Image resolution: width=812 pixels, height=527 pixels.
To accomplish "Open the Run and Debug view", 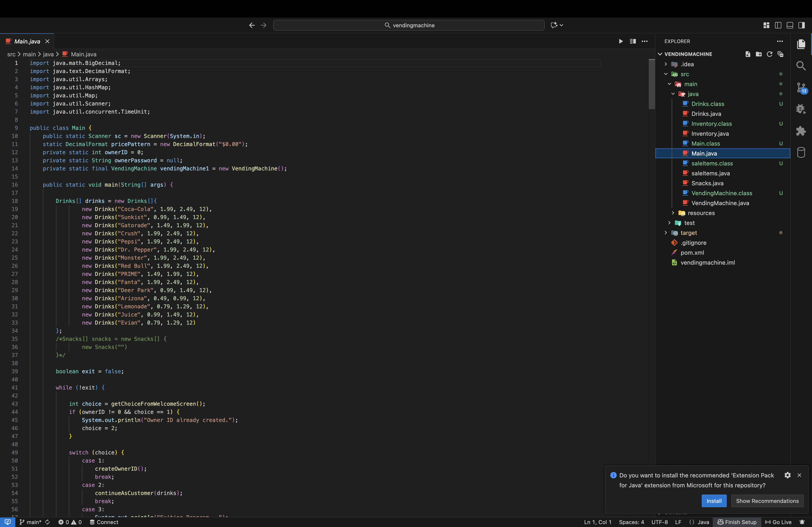I will [x=801, y=109].
